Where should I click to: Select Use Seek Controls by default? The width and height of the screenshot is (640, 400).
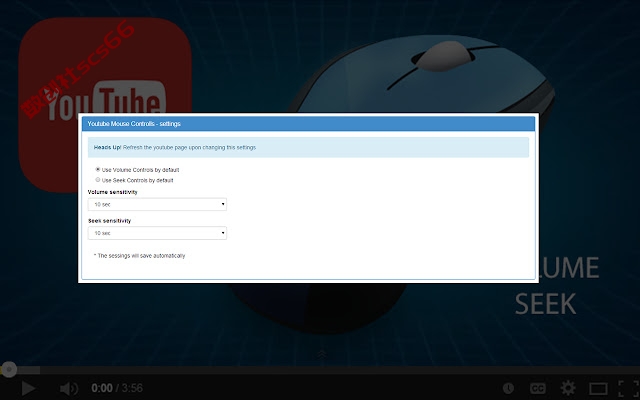click(x=98, y=180)
